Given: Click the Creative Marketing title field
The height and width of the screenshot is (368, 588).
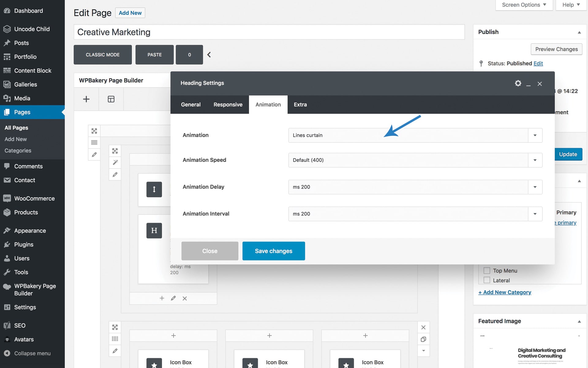Looking at the screenshot, I should click(269, 32).
